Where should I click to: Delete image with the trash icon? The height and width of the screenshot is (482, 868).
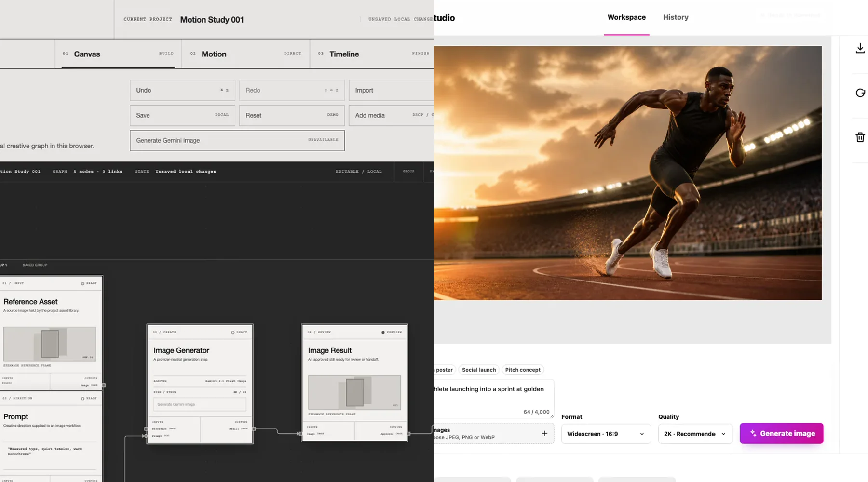[860, 137]
